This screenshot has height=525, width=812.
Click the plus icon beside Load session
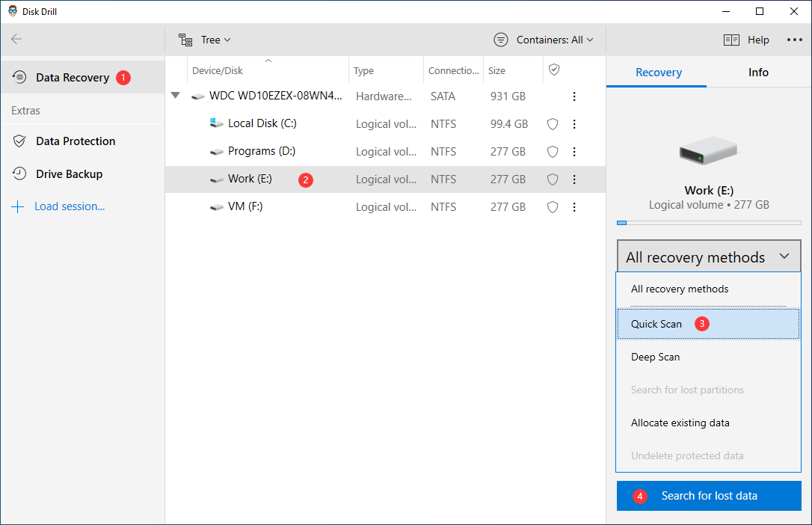click(x=18, y=206)
